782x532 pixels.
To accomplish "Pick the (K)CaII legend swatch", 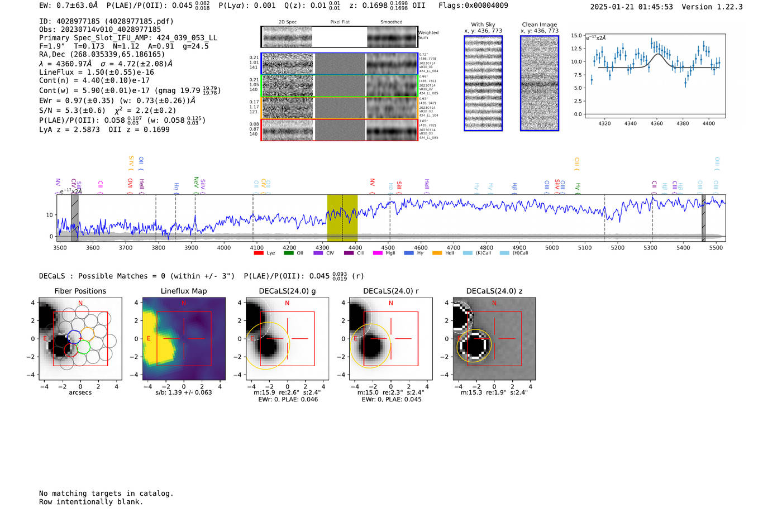I will pos(468,253).
